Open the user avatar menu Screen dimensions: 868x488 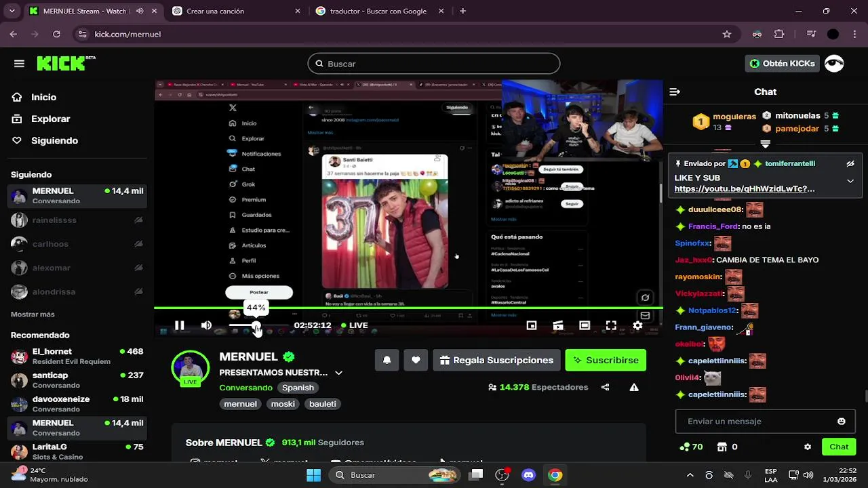click(834, 63)
